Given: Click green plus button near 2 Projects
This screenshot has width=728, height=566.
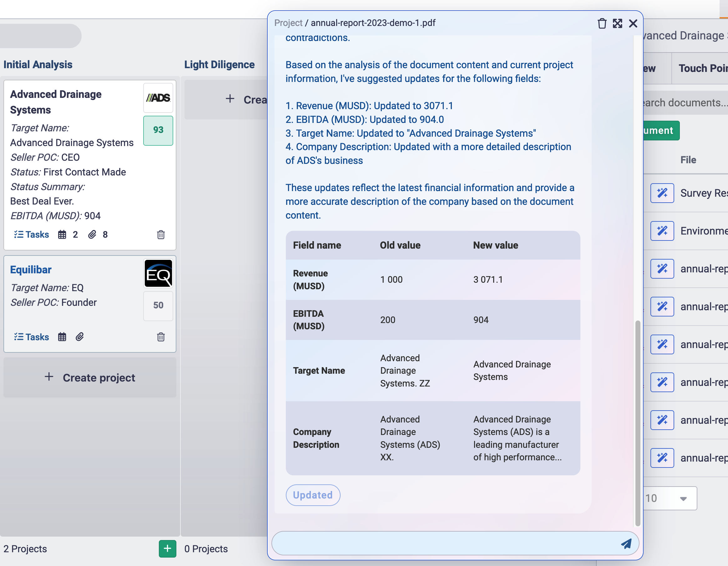Looking at the screenshot, I should pos(167,549).
